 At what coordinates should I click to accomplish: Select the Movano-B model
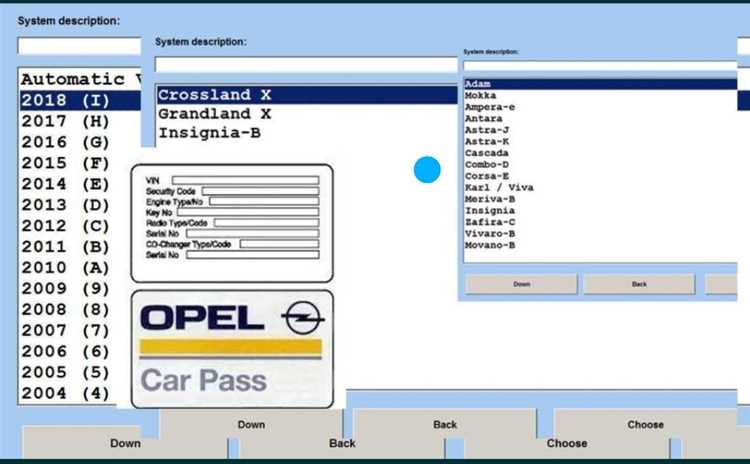490,245
